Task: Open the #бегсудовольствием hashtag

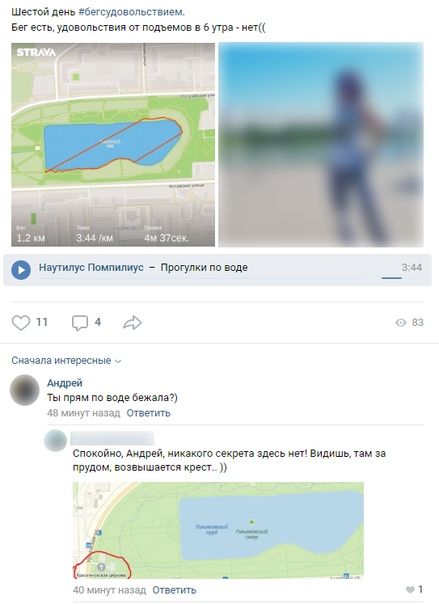Action: tap(131, 12)
